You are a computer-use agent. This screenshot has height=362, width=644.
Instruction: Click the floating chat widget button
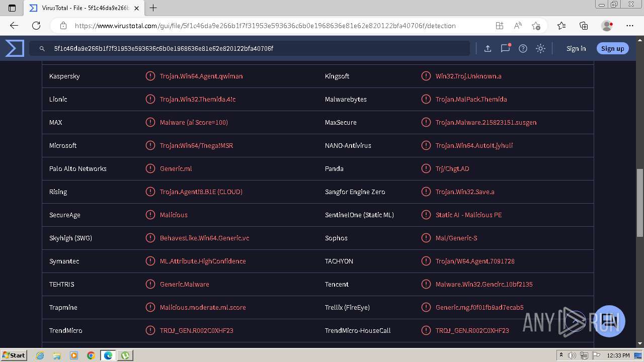[610, 321]
